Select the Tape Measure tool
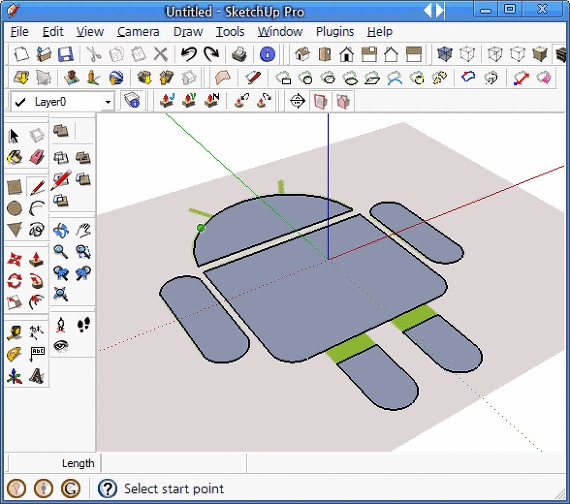Image resolution: width=570 pixels, height=504 pixels. (x=15, y=332)
